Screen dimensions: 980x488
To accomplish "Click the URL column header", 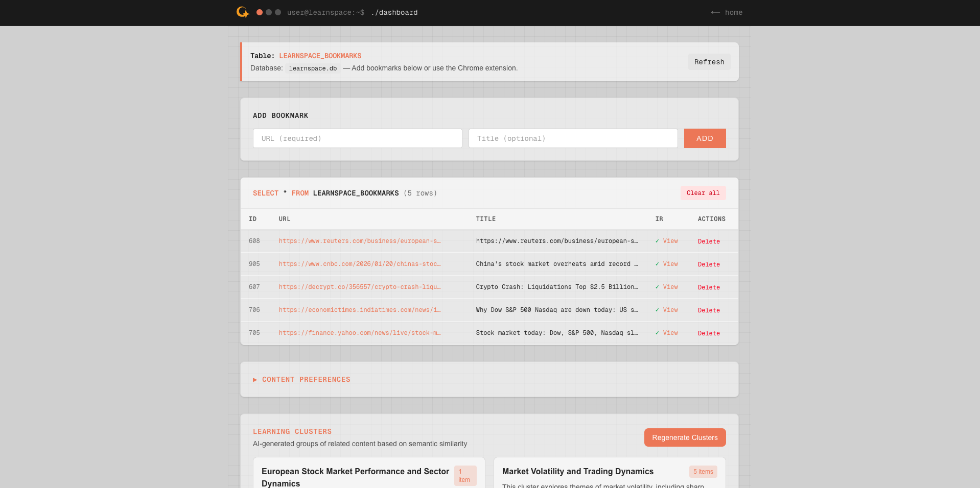I will 285,219.
